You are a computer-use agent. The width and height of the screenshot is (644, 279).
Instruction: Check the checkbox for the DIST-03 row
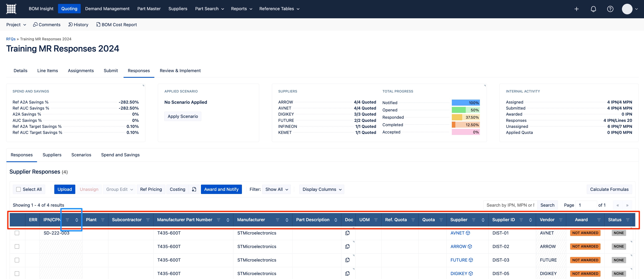[x=17, y=260]
